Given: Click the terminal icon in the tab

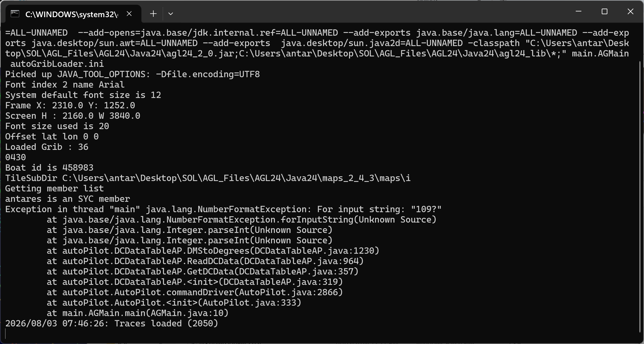Looking at the screenshot, I should point(15,14).
